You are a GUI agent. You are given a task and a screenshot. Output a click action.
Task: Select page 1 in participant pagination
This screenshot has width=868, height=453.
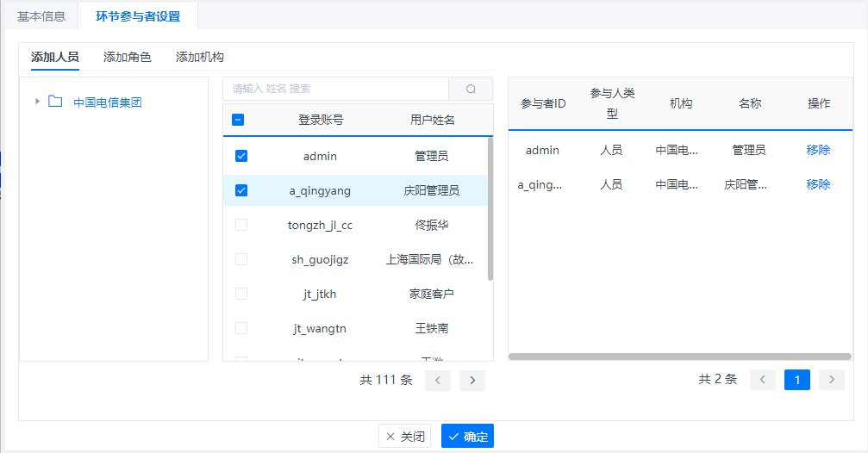[x=797, y=380]
